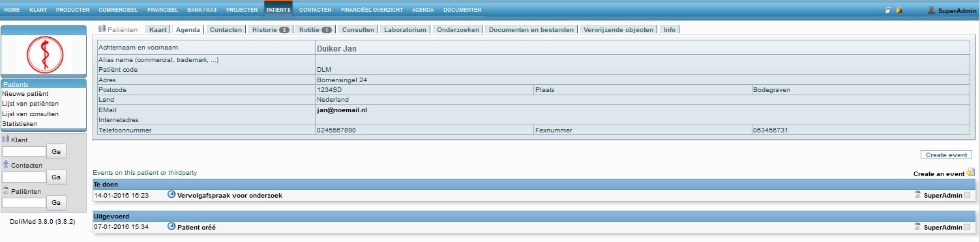Open the DOCUMENTEN menu
This screenshot has height=242, width=980.
point(462,10)
